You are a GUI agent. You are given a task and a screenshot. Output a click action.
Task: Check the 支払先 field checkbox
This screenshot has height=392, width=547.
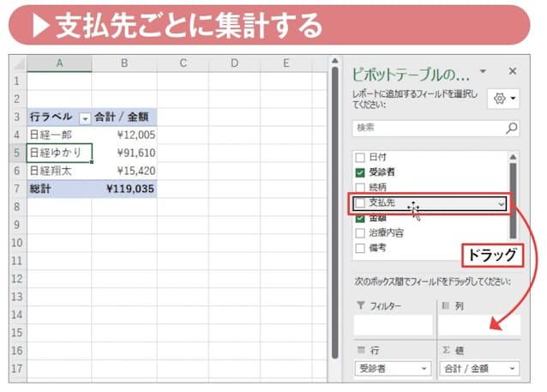(360, 202)
